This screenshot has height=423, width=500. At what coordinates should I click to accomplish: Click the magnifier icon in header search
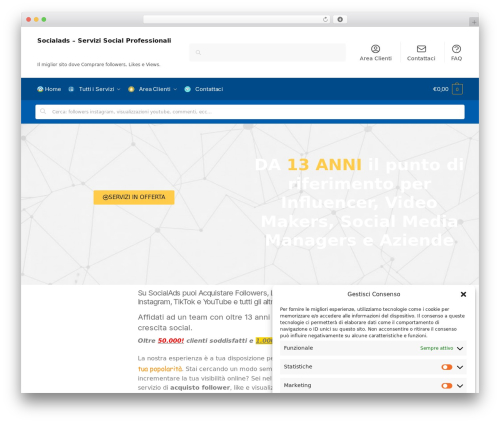(x=198, y=53)
